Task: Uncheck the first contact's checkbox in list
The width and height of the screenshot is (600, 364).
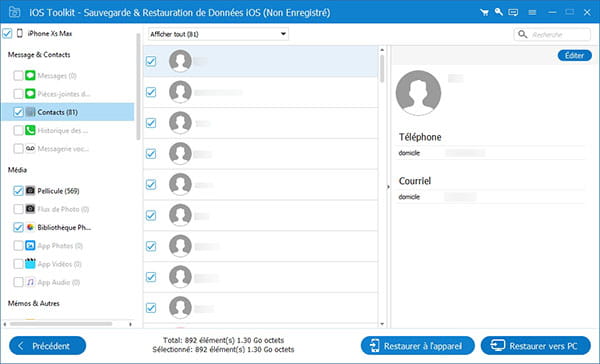Action: pyautogui.click(x=151, y=61)
